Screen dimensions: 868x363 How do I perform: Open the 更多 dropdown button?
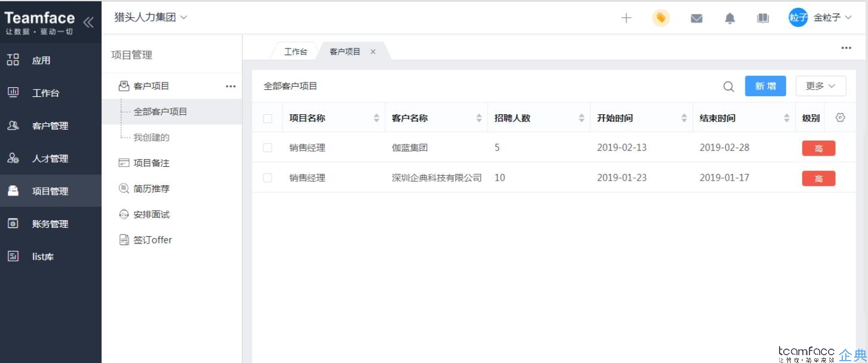click(821, 86)
